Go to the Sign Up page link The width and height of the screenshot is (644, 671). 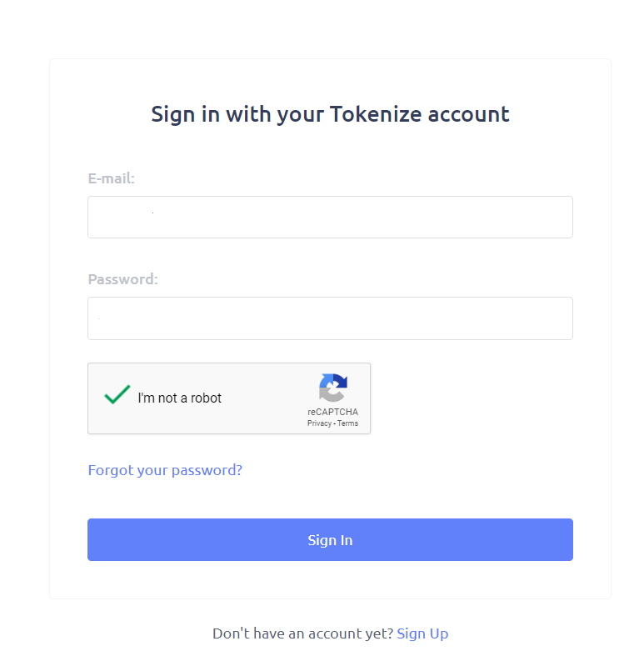(x=422, y=633)
